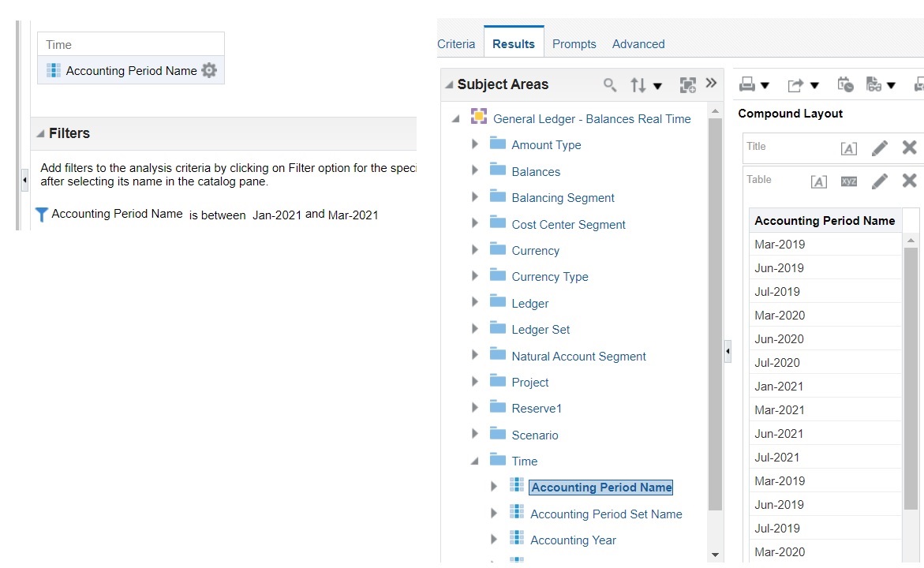Image resolution: width=924 pixels, height=568 pixels.
Task: Select Accounting Year in the Time folder
Action: coord(574,540)
